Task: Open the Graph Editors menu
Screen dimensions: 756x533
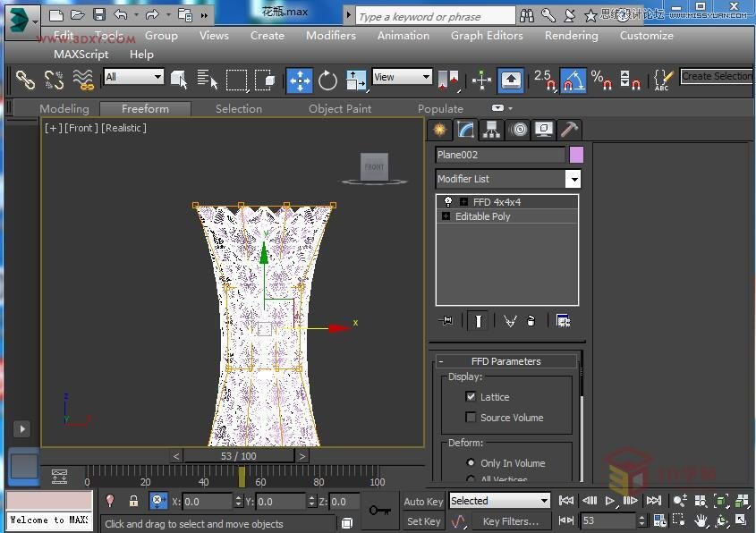Action: tap(487, 36)
